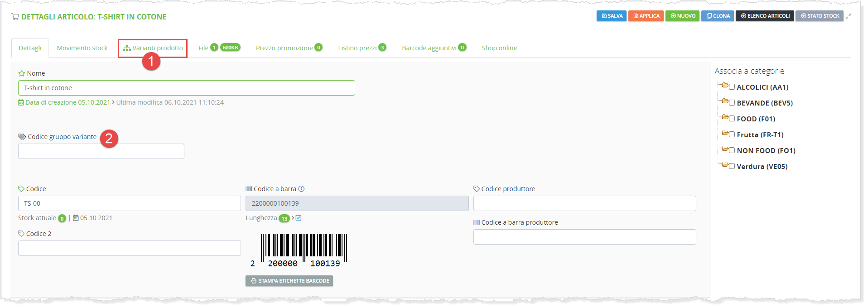The width and height of the screenshot is (868, 308).
Task: Switch to the Movimento stock tab
Action: (82, 48)
